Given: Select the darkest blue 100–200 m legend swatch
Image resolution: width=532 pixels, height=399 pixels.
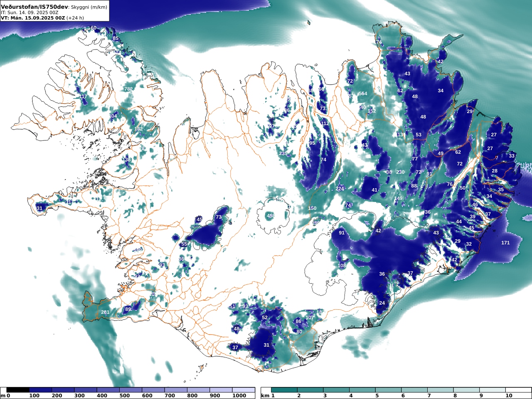Looking at the screenshot, I should [x=40, y=390].
